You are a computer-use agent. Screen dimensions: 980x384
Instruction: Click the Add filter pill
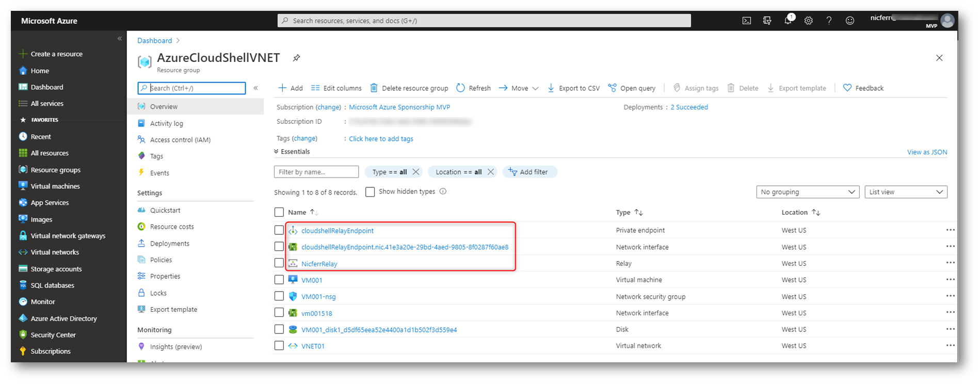coord(529,172)
